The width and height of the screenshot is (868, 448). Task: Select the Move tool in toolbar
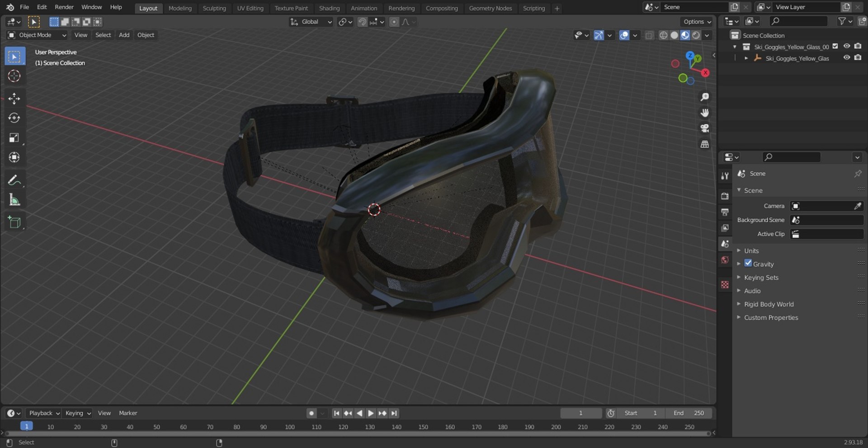click(x=14, y=99)
